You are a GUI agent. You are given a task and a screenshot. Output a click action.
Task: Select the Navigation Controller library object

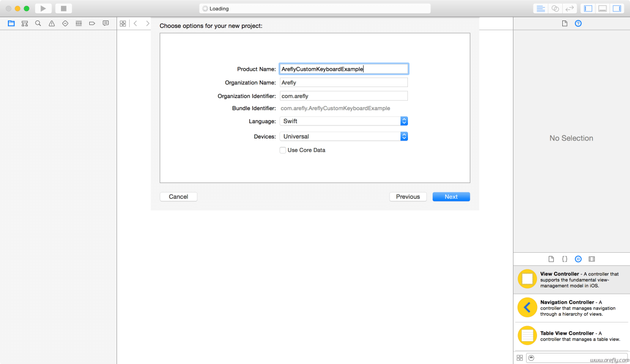[572, 308]
